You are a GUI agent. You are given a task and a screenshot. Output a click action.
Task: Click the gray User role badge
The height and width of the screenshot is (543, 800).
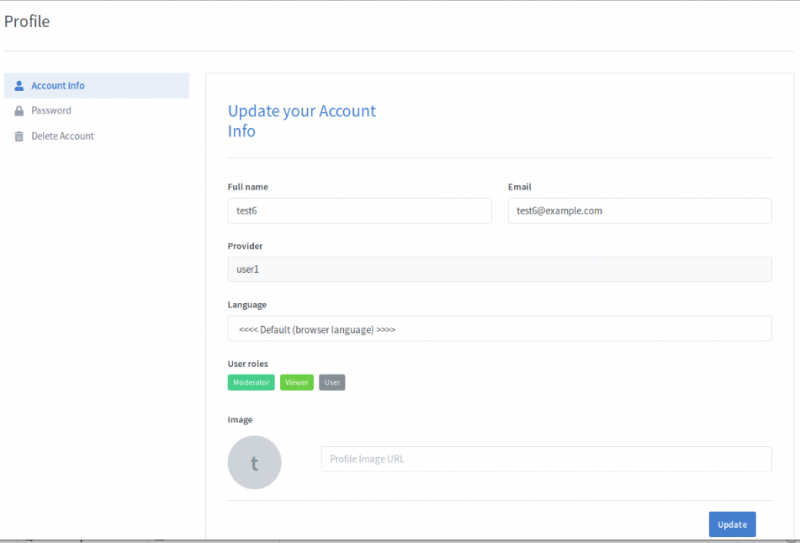(332, 382)
